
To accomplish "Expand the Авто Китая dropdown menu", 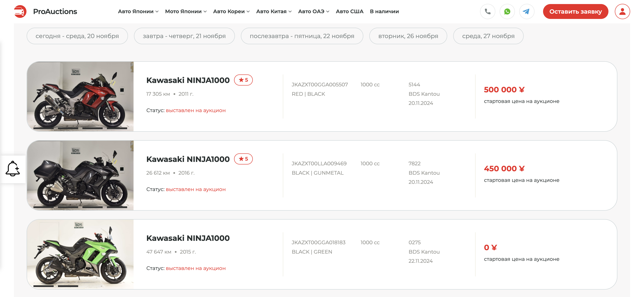I will pyautogui.click(x=274, y=11).
